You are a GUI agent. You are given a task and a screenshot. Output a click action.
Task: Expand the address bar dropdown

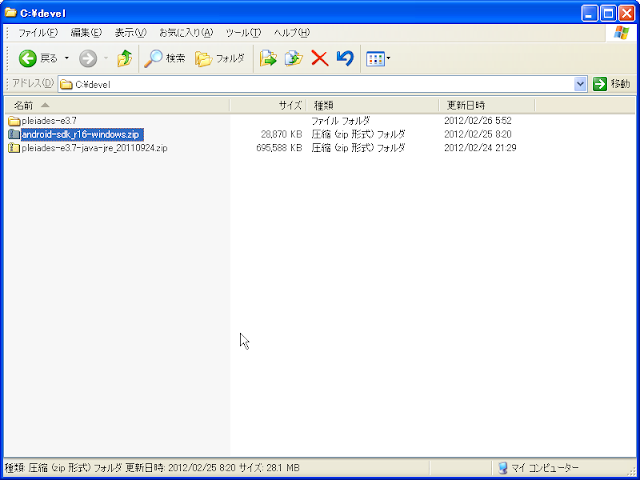pyautogui.click(x=580, y=84)
